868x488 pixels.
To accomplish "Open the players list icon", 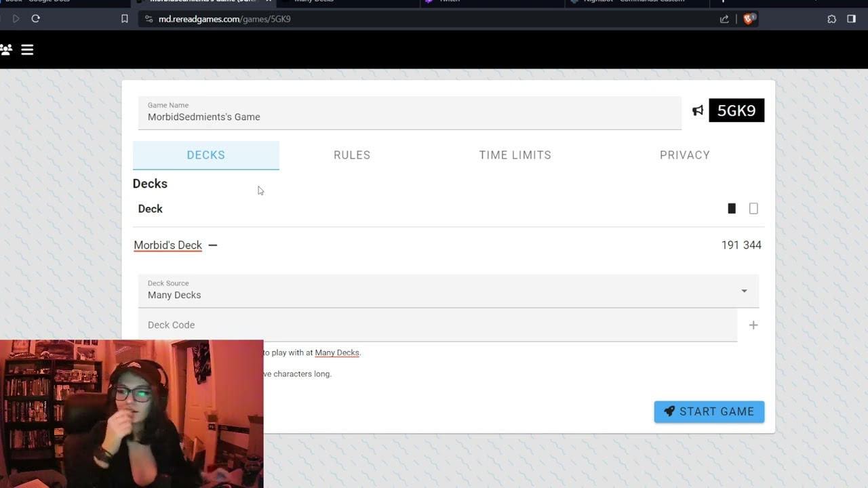I will click(6, 49).
